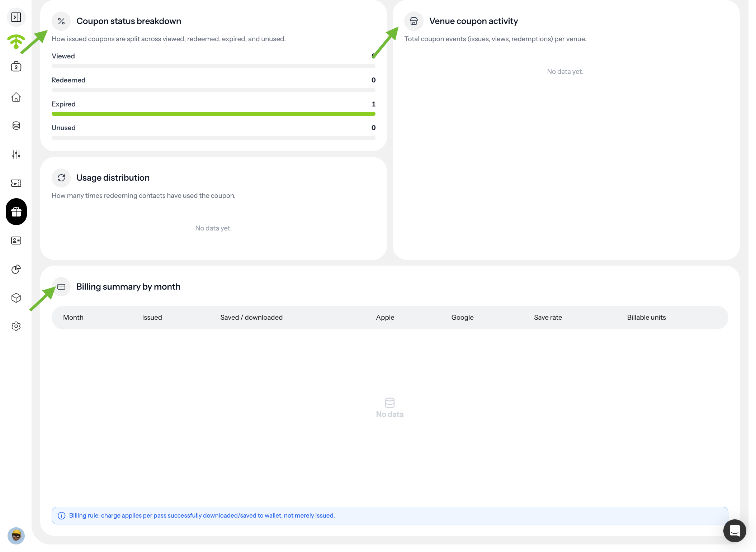Select the active gift icon in sidebar
Screen dimensions: 756x552
tap(16, 212)
